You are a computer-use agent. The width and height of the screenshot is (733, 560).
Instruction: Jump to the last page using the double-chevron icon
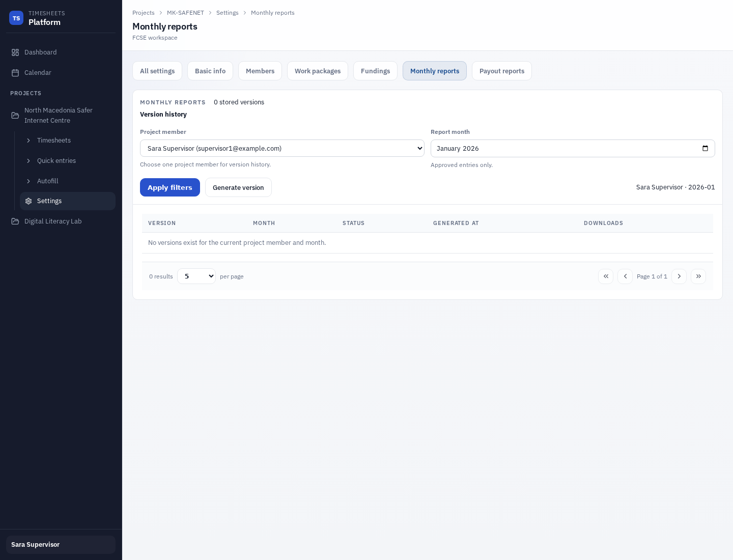coord(698,276)
